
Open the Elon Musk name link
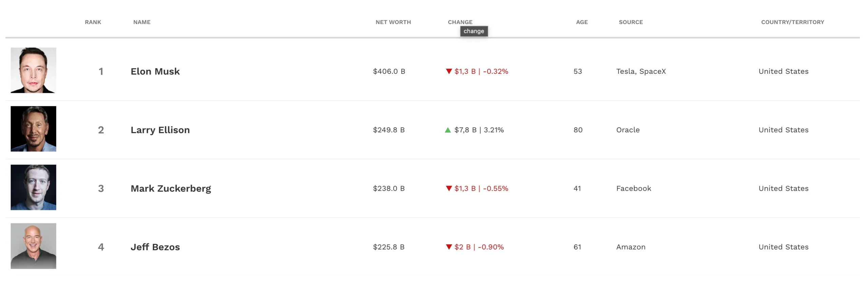[155, 71]
